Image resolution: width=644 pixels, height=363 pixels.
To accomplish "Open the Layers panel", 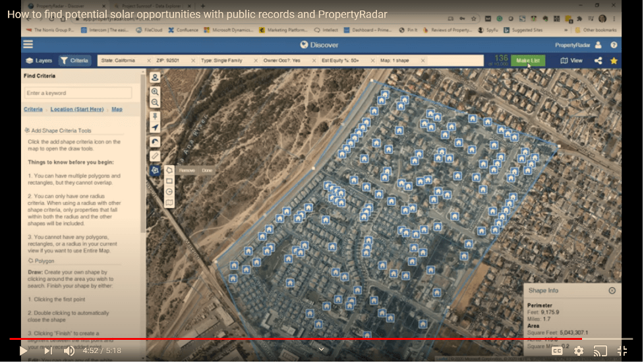I will pos(39,61).
